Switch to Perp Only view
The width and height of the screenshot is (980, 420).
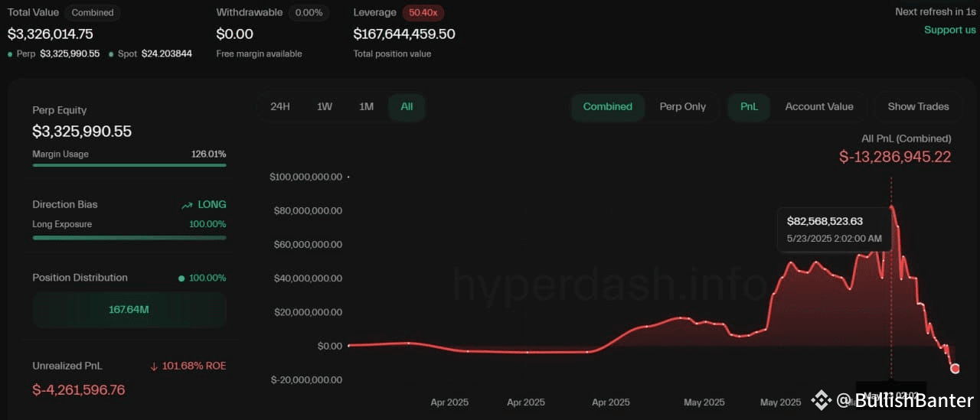tap(683, 106)
